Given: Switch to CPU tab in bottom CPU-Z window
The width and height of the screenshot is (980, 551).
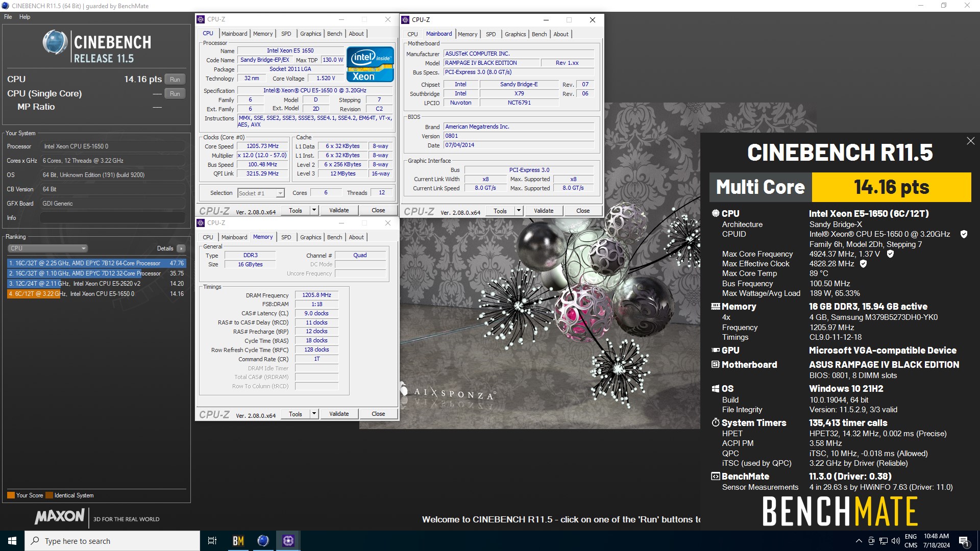Looking at the screenshot, I should point(208,237).
